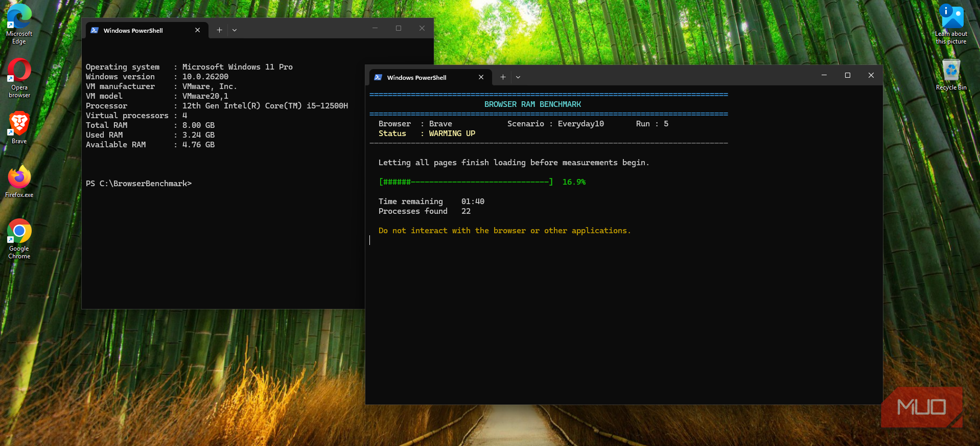Click the 'Letting all pages finish loading' message
Screen dimensions: 980x446
[x=514, y=163]
